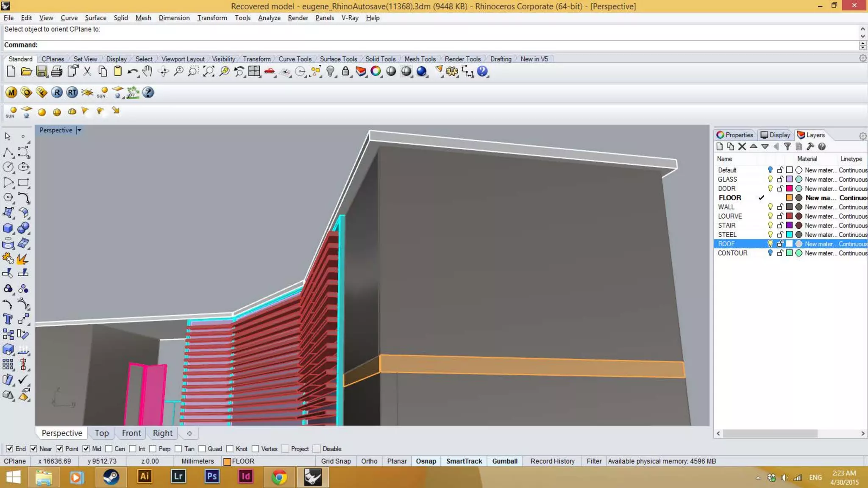The height and width of the screenshot is (488, 868).
Task: Open the Surface menu
Action: [95, 18]
